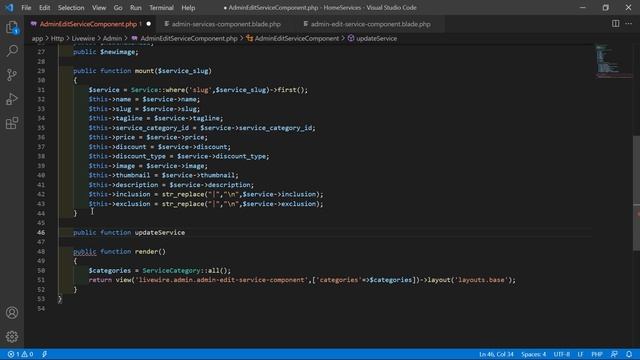This screenshot has width=640, height=360.
Task: Change end of line sequence 'LF'
Action: pyautogui.click(x=580, y=354)
